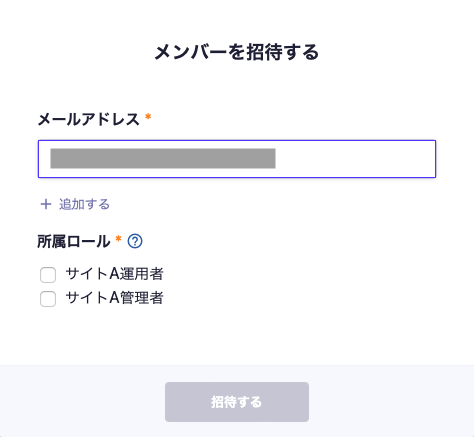Viewport: 474px width, 437px height.
Task: Check the サイトA管理者 checkbox
Action: [48, 299]
